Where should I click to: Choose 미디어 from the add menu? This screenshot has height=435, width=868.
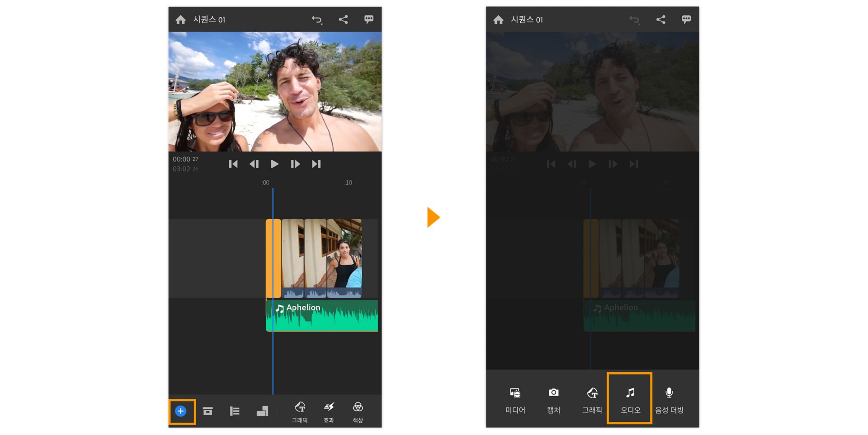click(x=515, y=400)
